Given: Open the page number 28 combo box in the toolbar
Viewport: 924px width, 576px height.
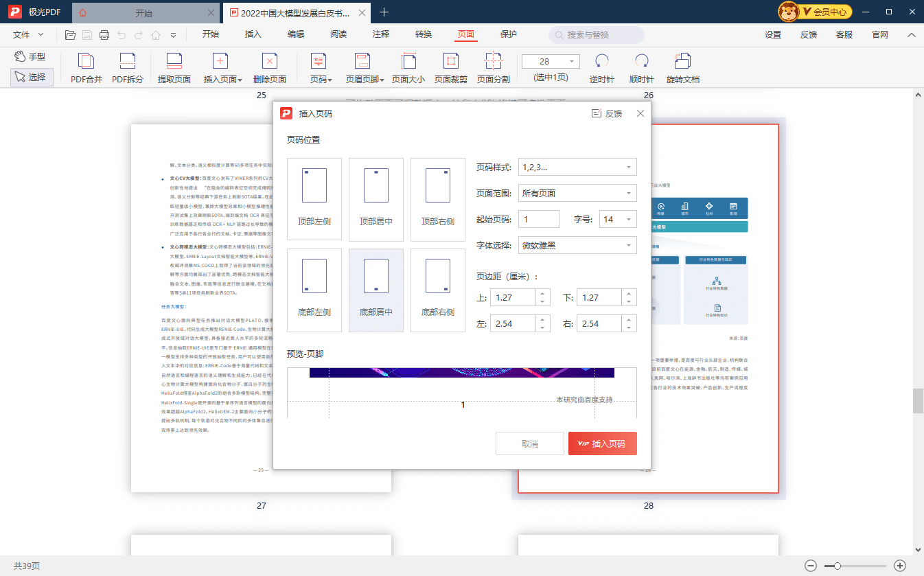Looking at the screenshot, I should pyautogui.click(x=551, y=61).
